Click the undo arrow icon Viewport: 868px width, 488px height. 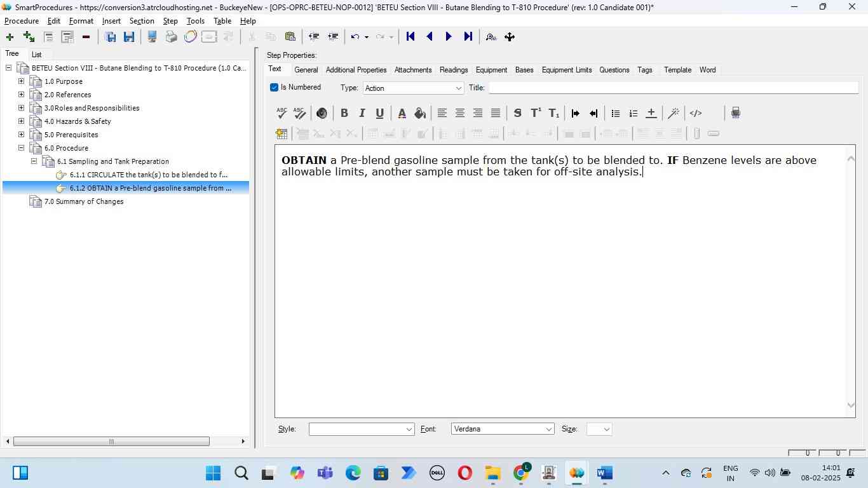(355, 37)
